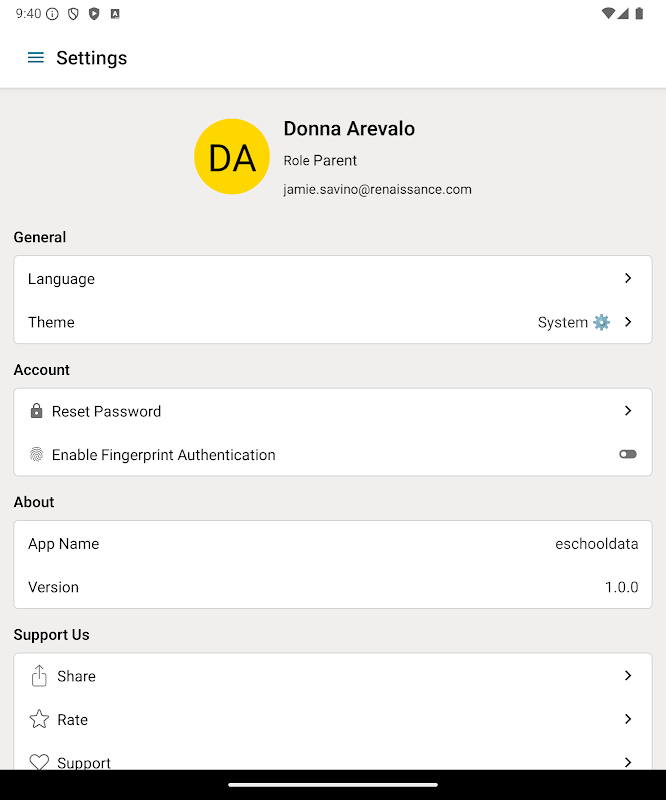Click the Share upload icon
Image resolution: width=666 pixels, height=800 pixels.
coord(39,676)
